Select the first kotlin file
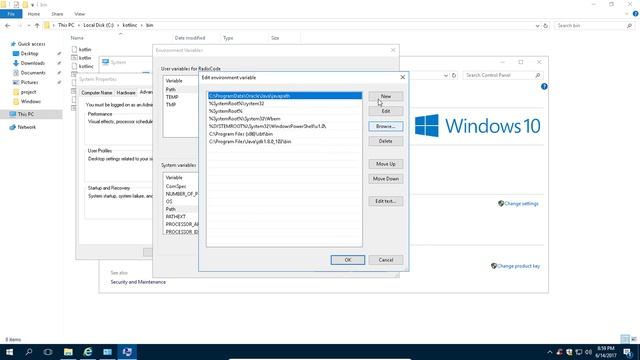This screenshot has width=640, height=360. [85, 49]
